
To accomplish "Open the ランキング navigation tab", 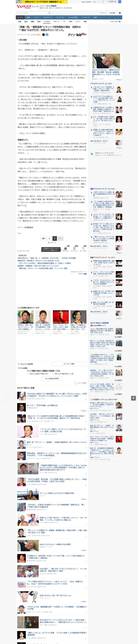I will pos(86,17).
